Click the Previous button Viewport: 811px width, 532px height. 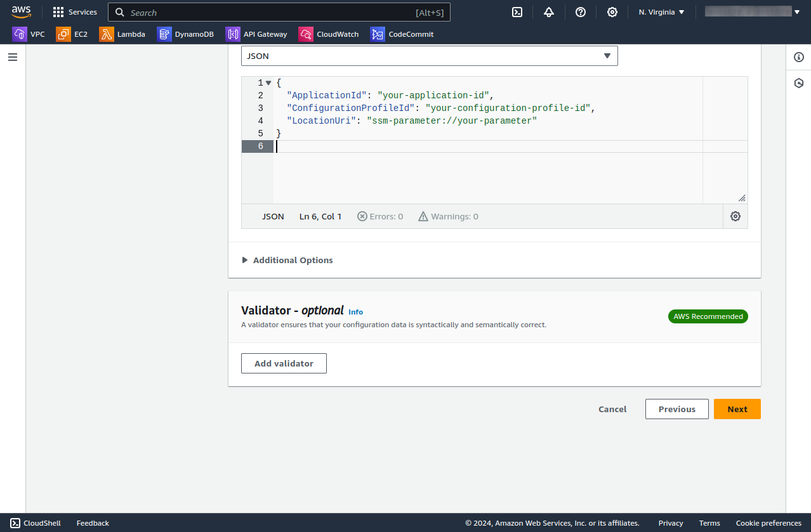pos(677,409)
